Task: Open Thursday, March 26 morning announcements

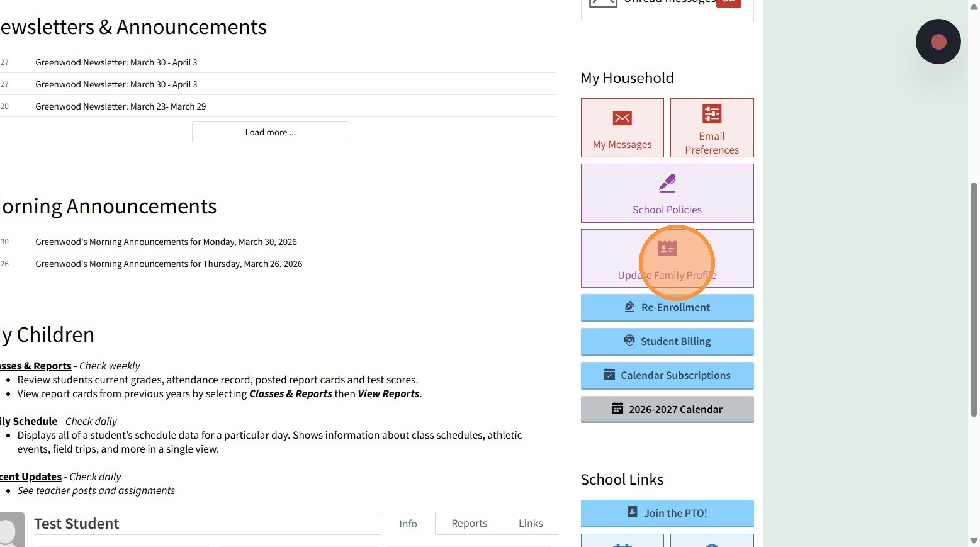Action: (x=169, y=264)
